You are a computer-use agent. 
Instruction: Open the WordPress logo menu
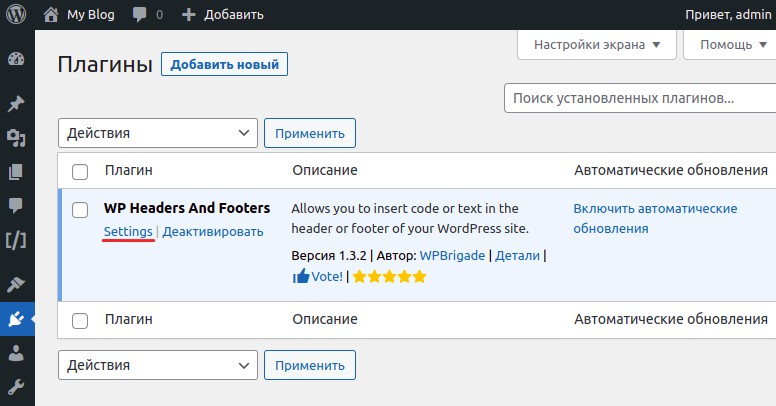click(16, 14)
